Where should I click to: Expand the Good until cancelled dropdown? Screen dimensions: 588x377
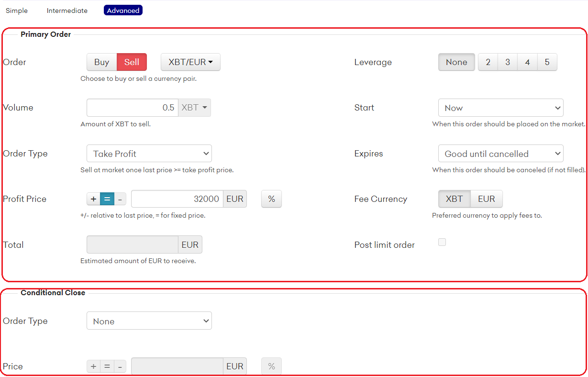[500, 154]
